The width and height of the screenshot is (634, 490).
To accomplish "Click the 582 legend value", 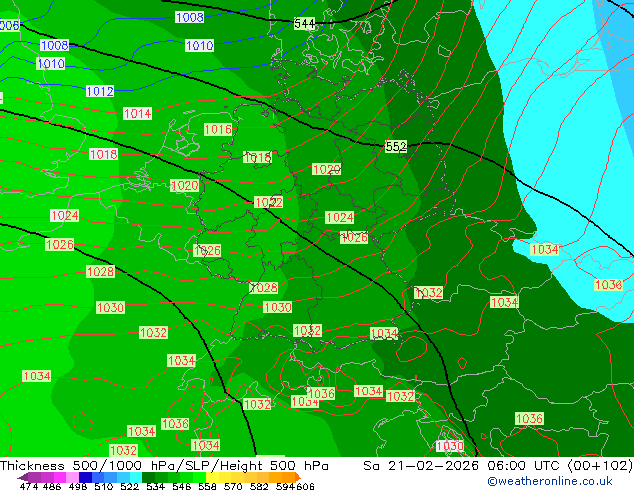I will (259, 486).
